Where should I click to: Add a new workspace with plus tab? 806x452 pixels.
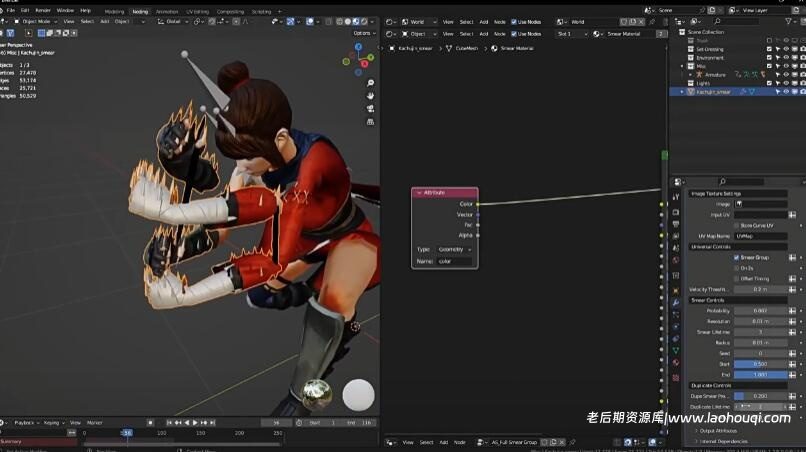point(280,11)
